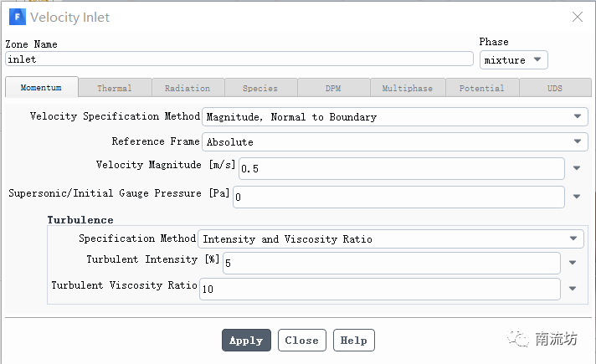Click the Fluent app icon in title bar
Viewport: 596px width, 364px height.
coord(16,17)
